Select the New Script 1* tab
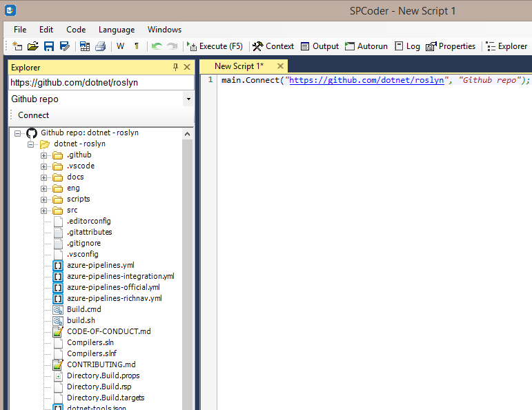 click(239, 66)
